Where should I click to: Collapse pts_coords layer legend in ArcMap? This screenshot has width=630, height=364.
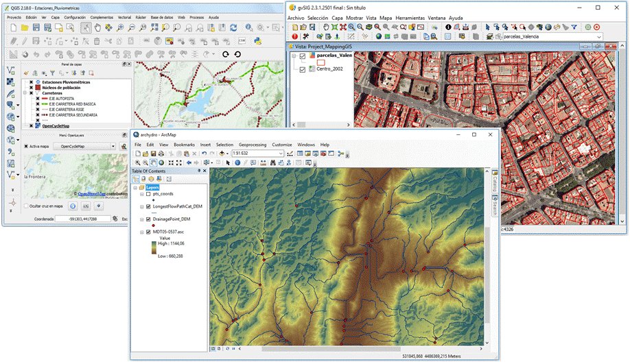[142, 194]
